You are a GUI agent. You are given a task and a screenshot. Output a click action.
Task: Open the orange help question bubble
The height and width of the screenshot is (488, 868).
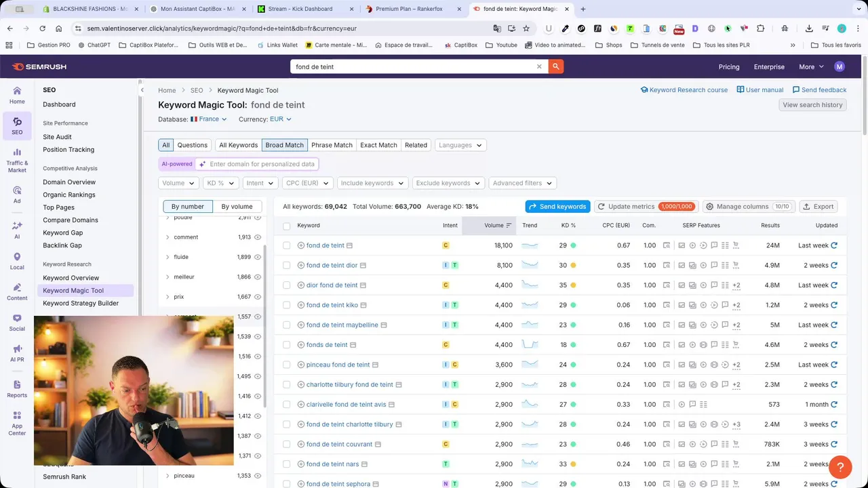pos(840,467)
